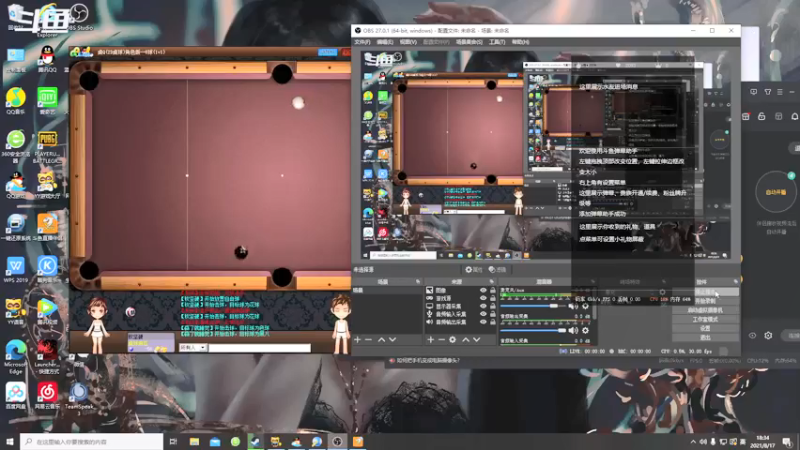The width and height of the screenshot is (800, 450).
Task: Open the 场景集合(S) menu in OBS
Action: pyautogui.click(x=469, y=42)
